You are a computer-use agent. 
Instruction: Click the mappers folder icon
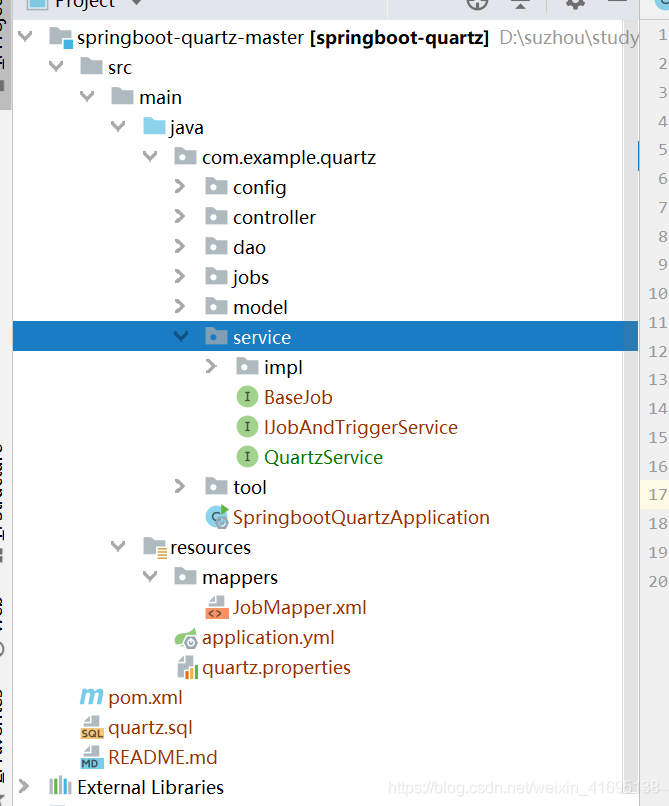point(185,576)
